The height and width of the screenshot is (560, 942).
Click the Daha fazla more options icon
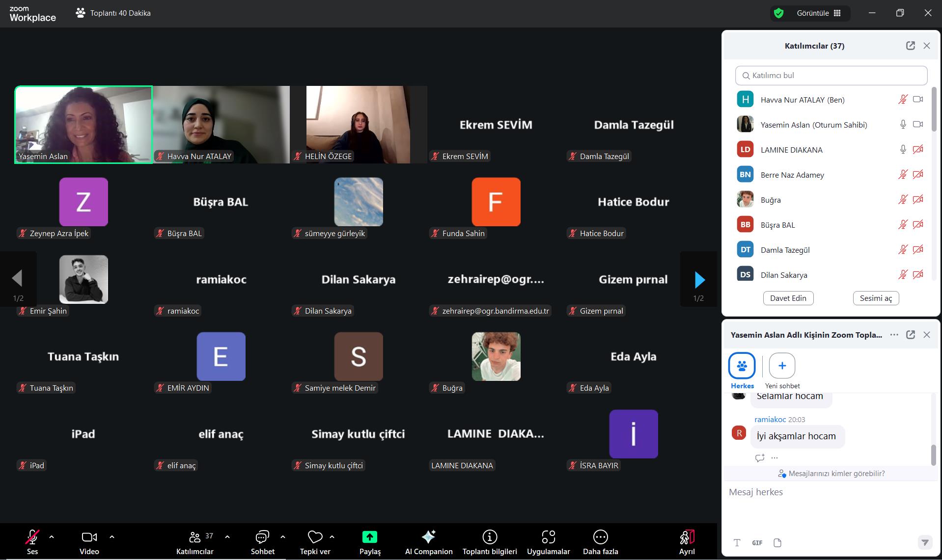[600, 537]
